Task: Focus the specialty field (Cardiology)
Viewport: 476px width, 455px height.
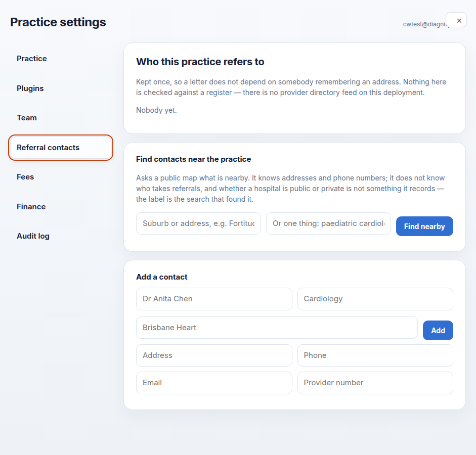Action: pos(375,299)
